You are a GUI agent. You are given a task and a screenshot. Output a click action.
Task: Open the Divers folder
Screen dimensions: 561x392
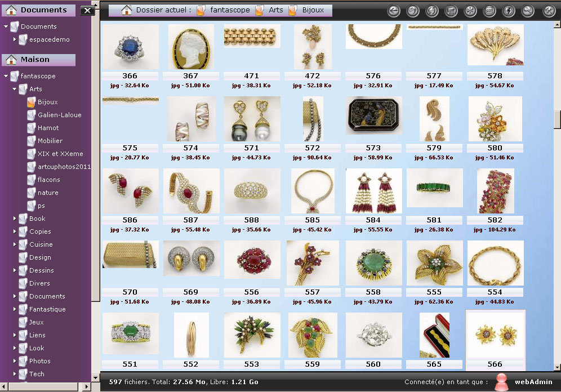(x=39, y=283)
